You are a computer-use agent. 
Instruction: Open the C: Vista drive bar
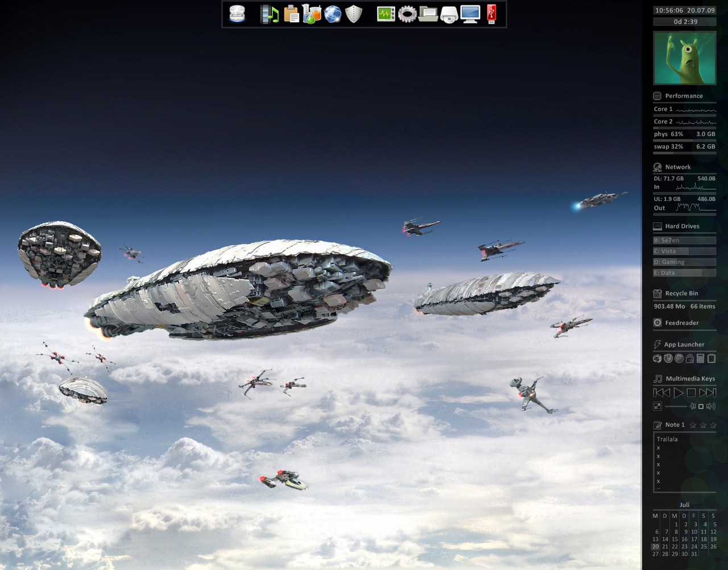(684, 251)
